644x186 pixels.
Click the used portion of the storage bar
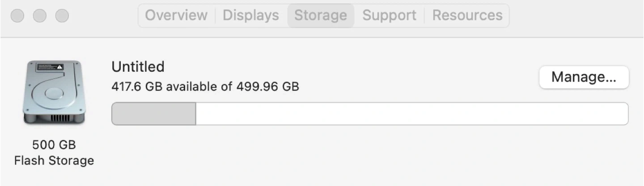click(153, 114)
